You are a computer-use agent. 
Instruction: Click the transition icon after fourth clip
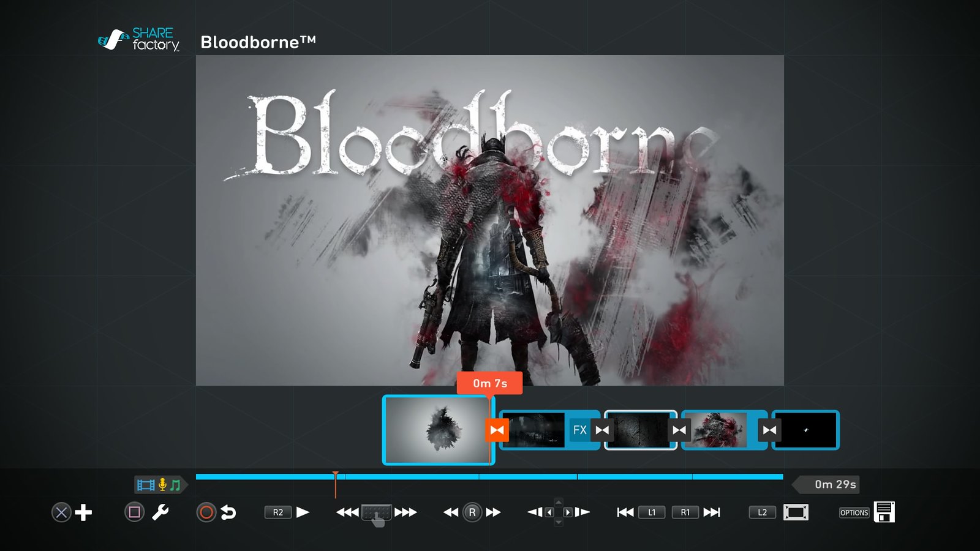click(x=769, y=430)
